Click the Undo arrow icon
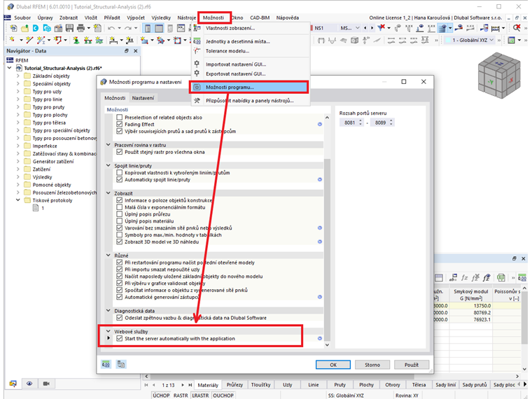This screenshot has height=399, width=532. 111,28
